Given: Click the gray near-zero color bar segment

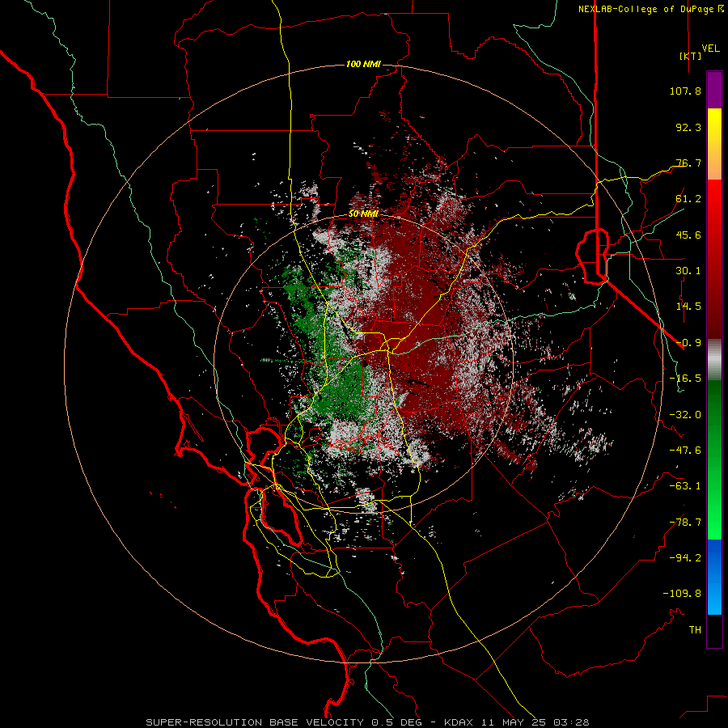Looking at the screenshot, I should (x=714, y=359).
